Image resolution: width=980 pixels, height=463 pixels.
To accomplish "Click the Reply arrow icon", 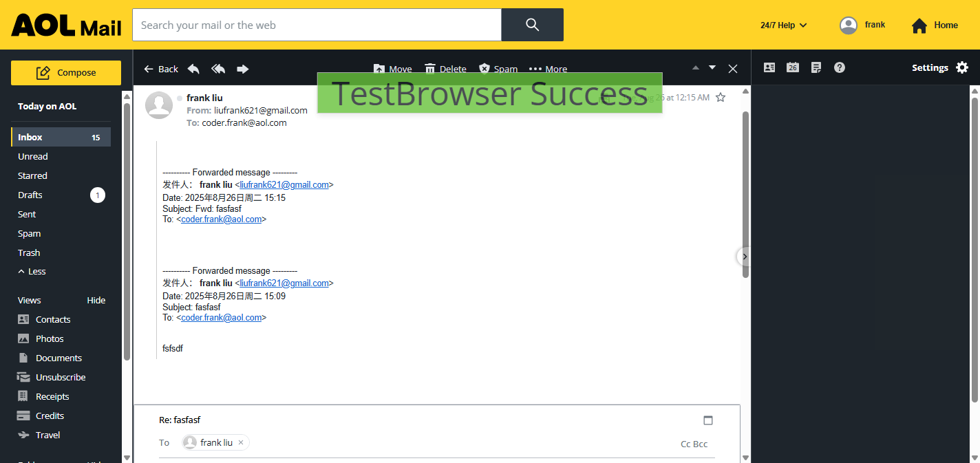I will point(193,69).
